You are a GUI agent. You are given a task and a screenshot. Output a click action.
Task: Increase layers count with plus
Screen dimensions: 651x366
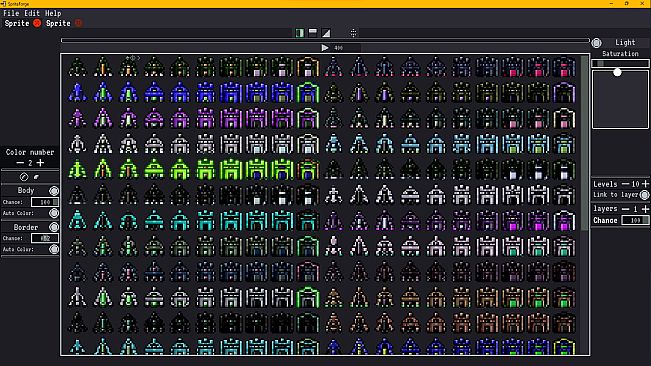pos(645,209)
